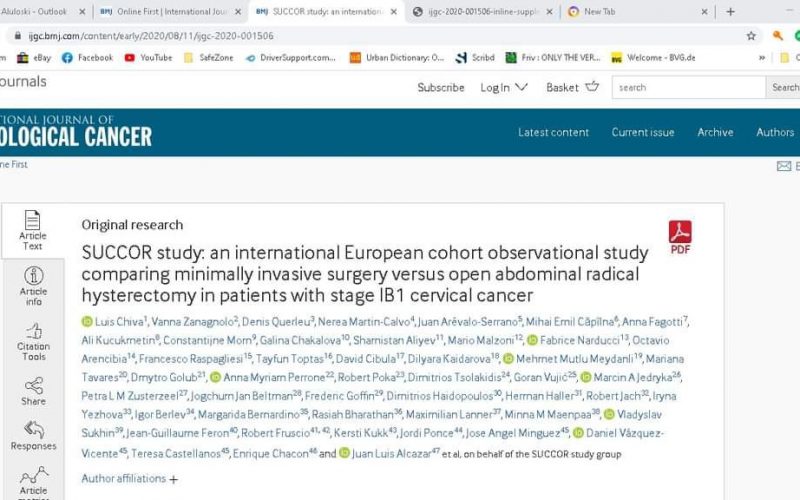Open the PDF download icon
The width and height of the screenshot is (800, 500).
coord(680,237)
